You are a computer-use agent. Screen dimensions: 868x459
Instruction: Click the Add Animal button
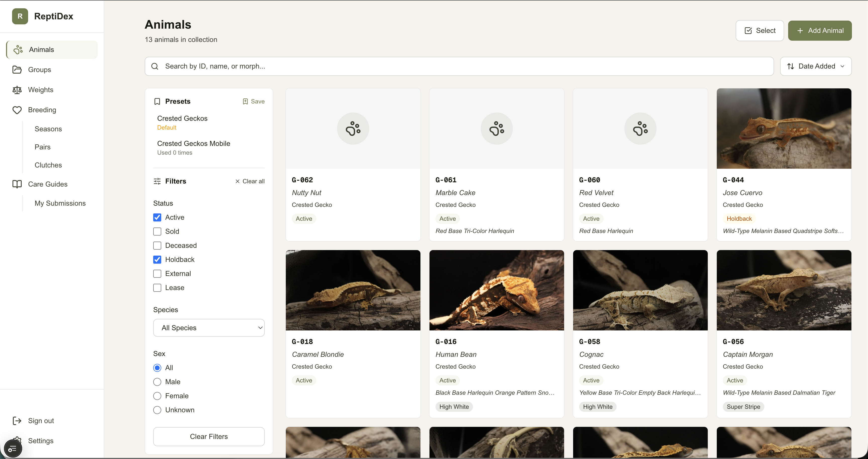coord(820,30)
